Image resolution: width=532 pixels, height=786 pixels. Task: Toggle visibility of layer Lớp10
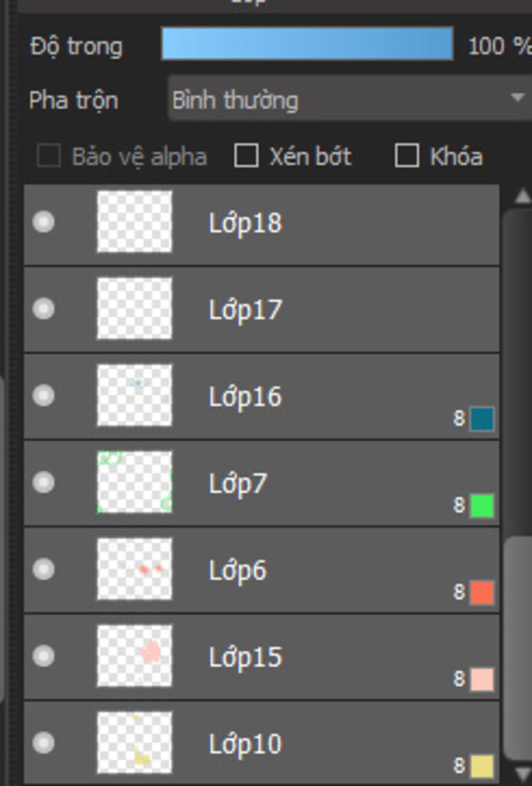click(44, 743)
